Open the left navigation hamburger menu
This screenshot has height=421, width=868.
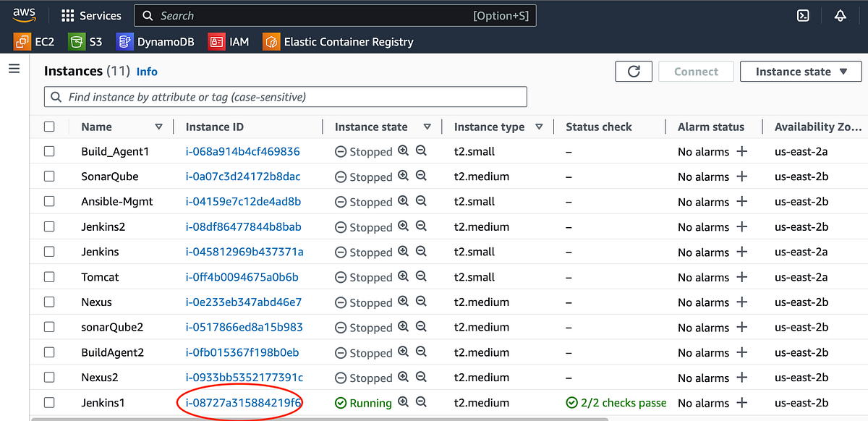tap(14, 69)
